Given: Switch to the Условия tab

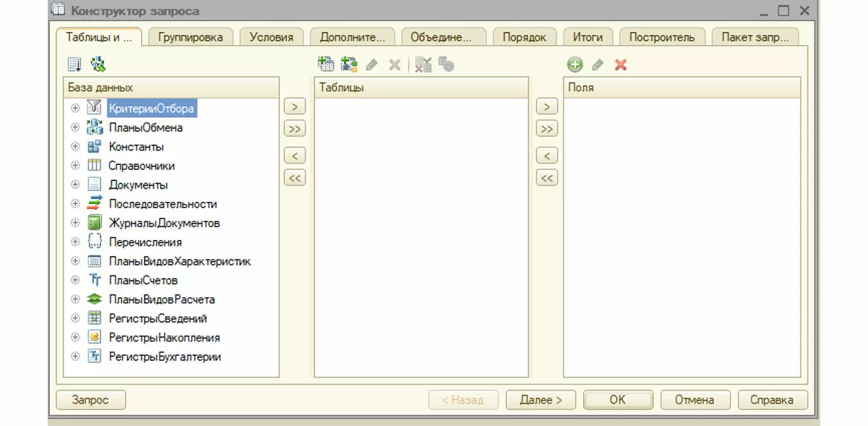Looking at the screenshot, I should (271, 38).
